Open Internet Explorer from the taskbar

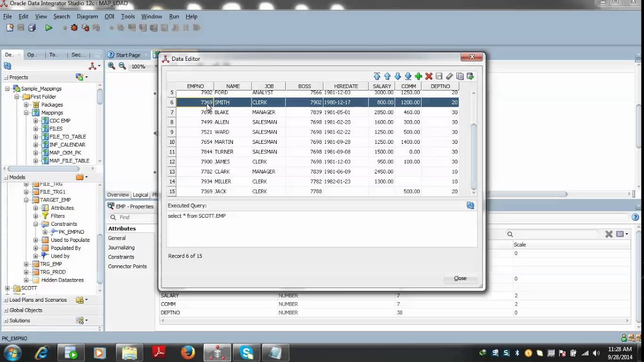[41, 353]
